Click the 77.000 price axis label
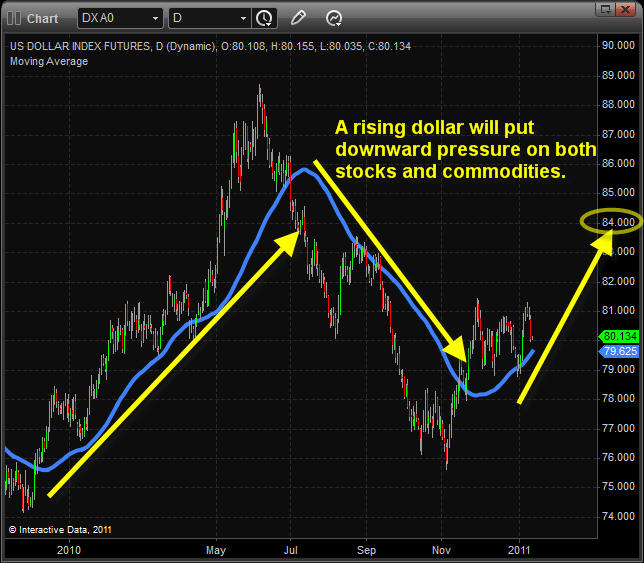The image size is (644, 563). pos(618,428)
